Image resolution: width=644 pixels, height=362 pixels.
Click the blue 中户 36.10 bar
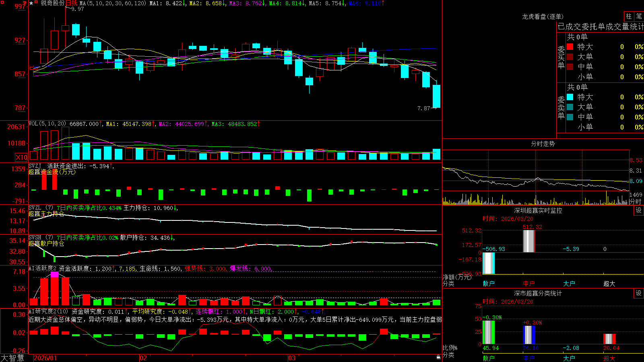click(528, 335)
